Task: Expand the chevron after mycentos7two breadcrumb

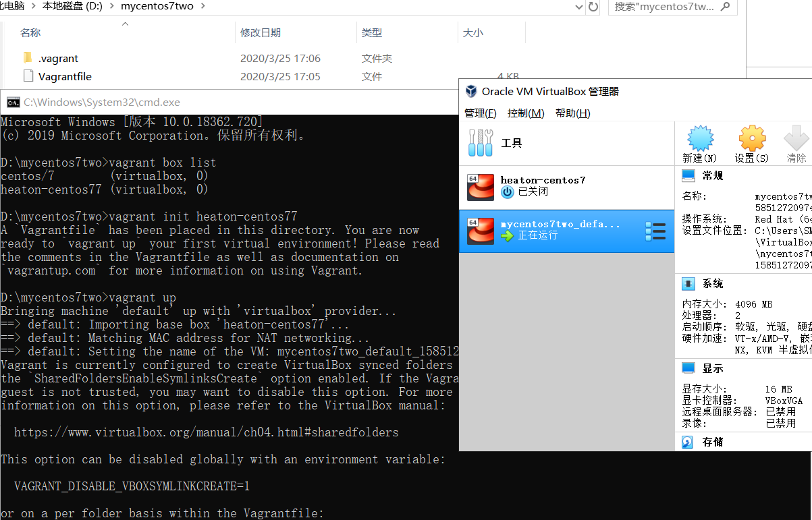Action: [x=204, y=7]
